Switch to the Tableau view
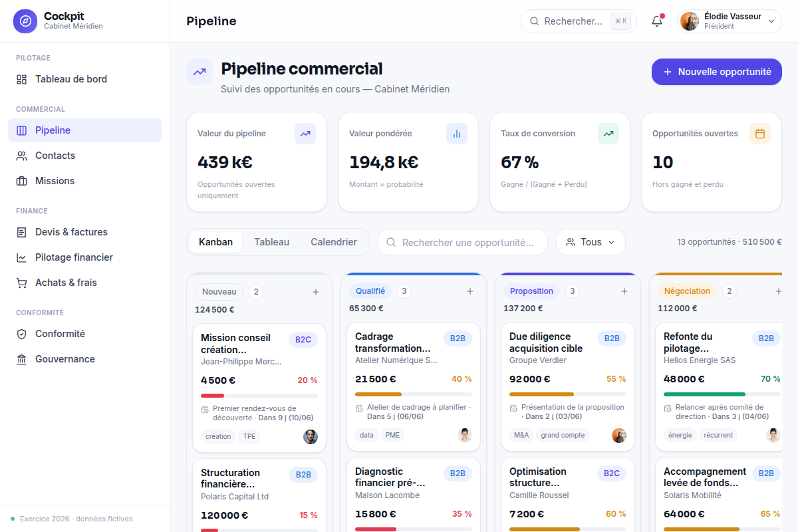 [271, 242]
